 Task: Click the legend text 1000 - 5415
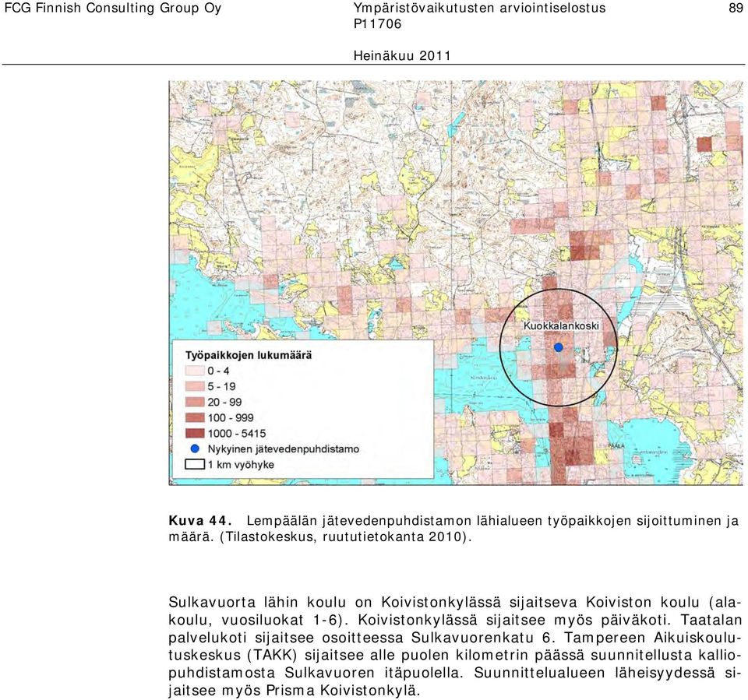[x=237, y=434]
